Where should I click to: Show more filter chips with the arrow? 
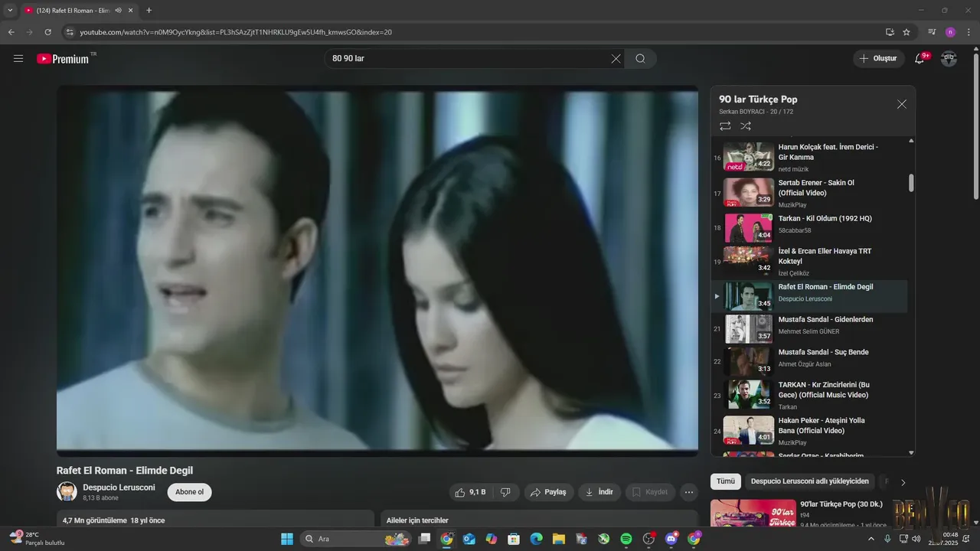tap(903, 482)
